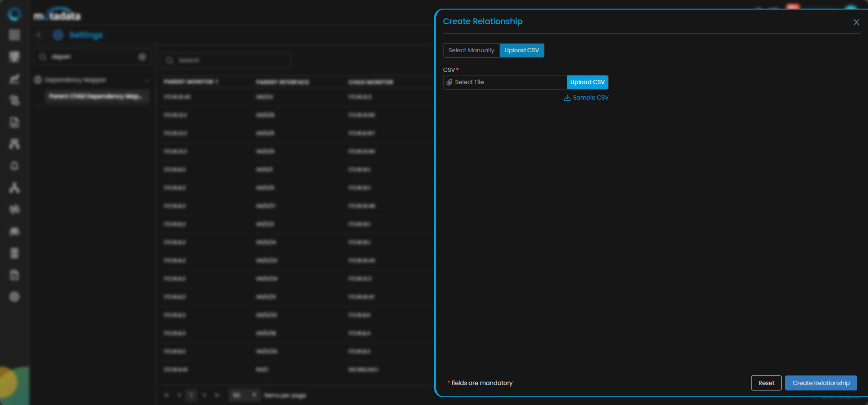
Task: Open the line chart icon in left sidebar
Action: click(x=15, y=79)
